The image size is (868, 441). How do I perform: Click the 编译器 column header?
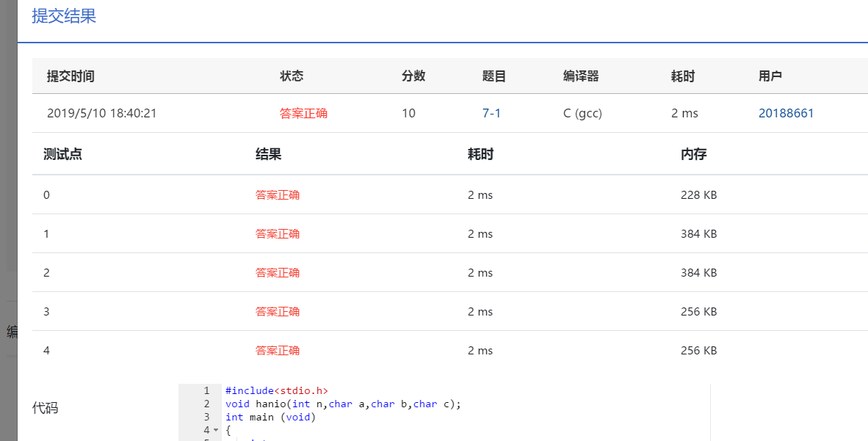point(581,76)
